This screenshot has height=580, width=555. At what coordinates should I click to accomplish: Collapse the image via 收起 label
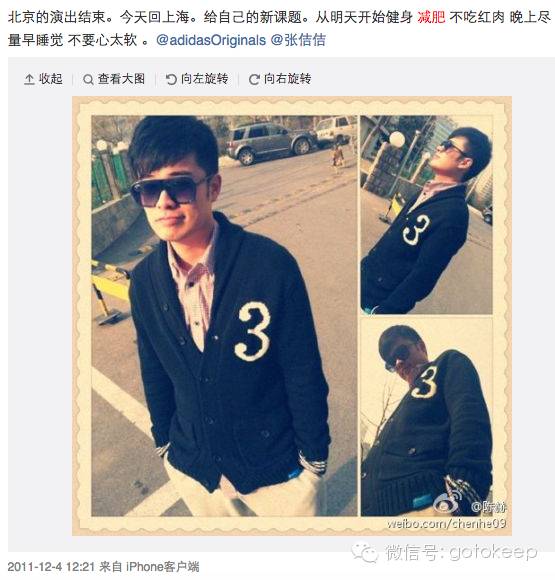tap(51, 79)
